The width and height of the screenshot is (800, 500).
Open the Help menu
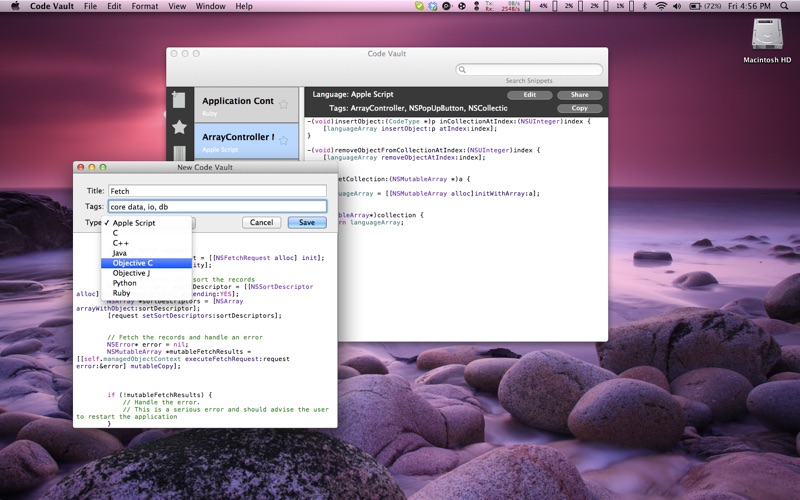coord(244,6)
